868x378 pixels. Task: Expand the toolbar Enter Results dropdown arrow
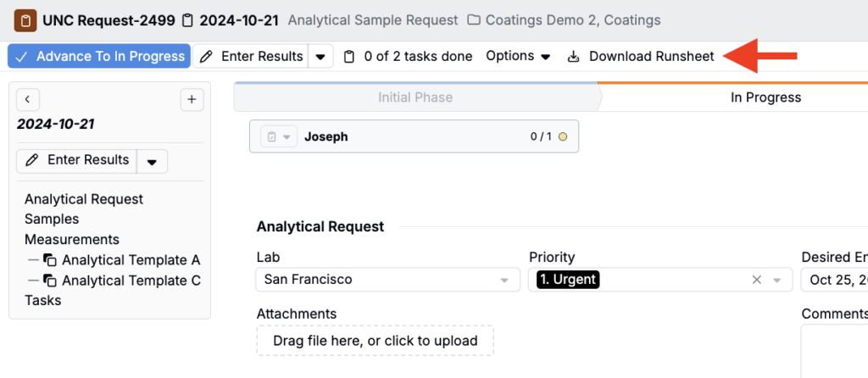[x=320, y=57]
